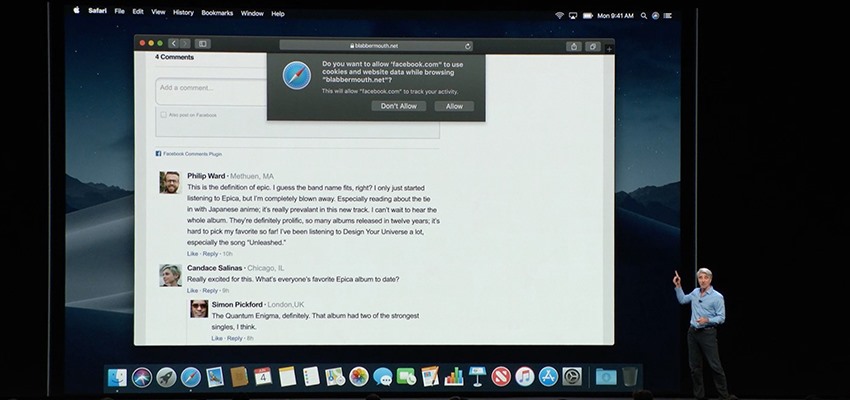The width and height of the screenshot is (850, 400).
Task: Open the Music app in Dock
Action: [x=525, y=377]
